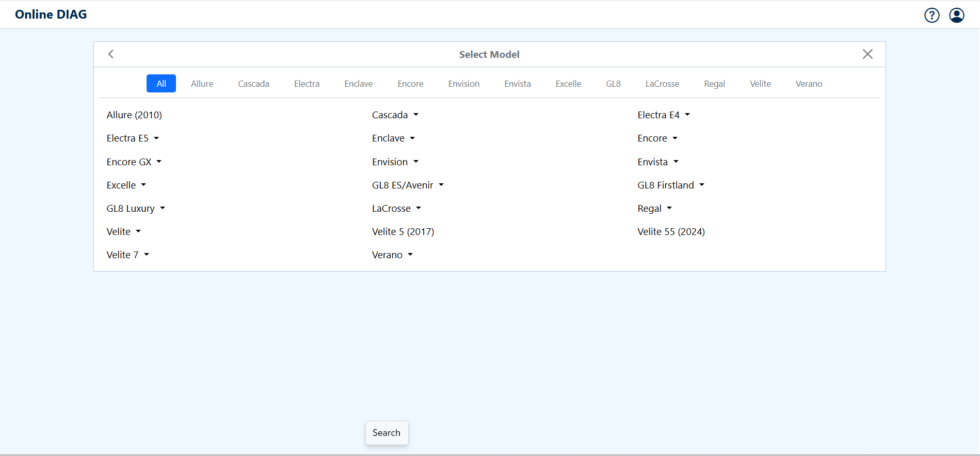This screenshot has width=980, height=456.
Task: Choose the Allure (2010) model
Action: 134,115
